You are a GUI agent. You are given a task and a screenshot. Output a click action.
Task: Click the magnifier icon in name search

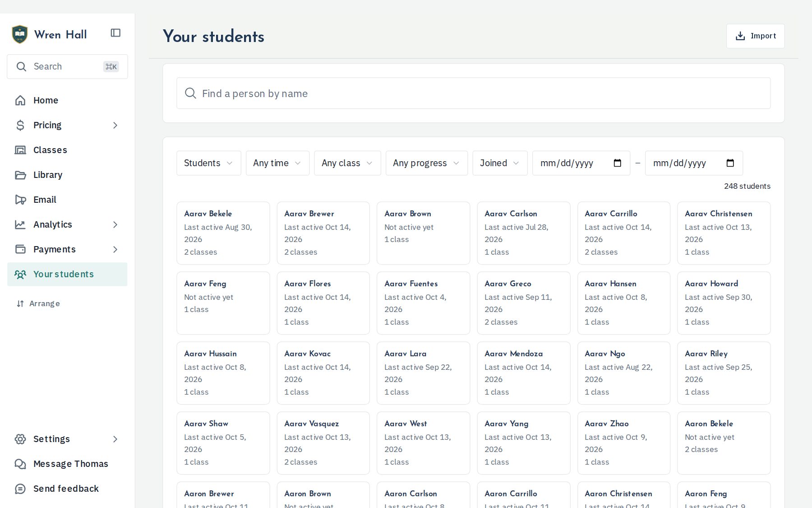coord(190,93)
